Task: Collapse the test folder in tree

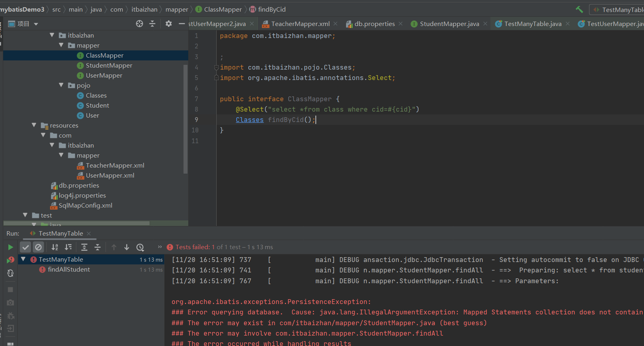Action: [25, 215]
